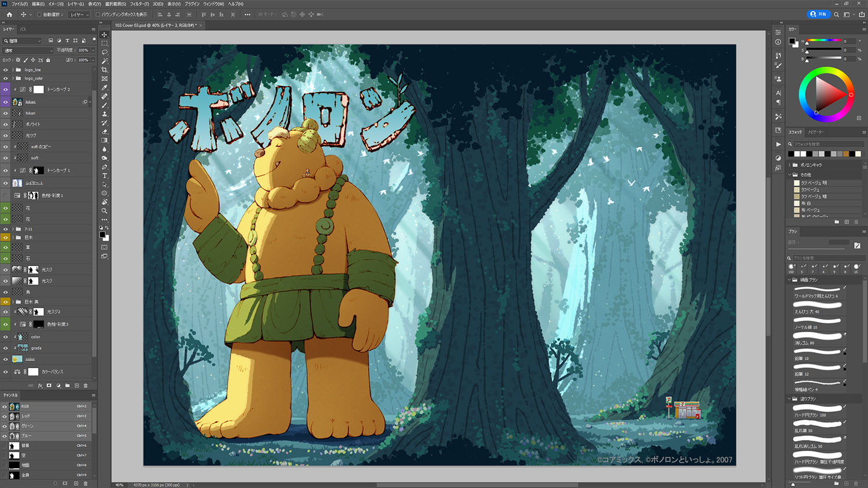Screen dimensions: 868x488
Task: Create a new group in Layers panel
Action: click(67, 386)
